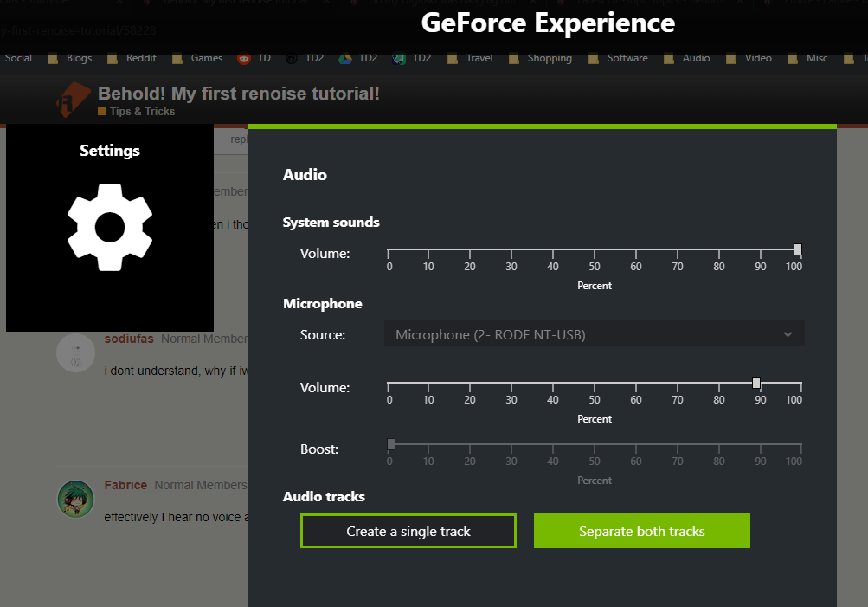This screenshot has height=607, width=868.
Task: Open Fabrice's avatar in the forum
Action: click(76, 499)
